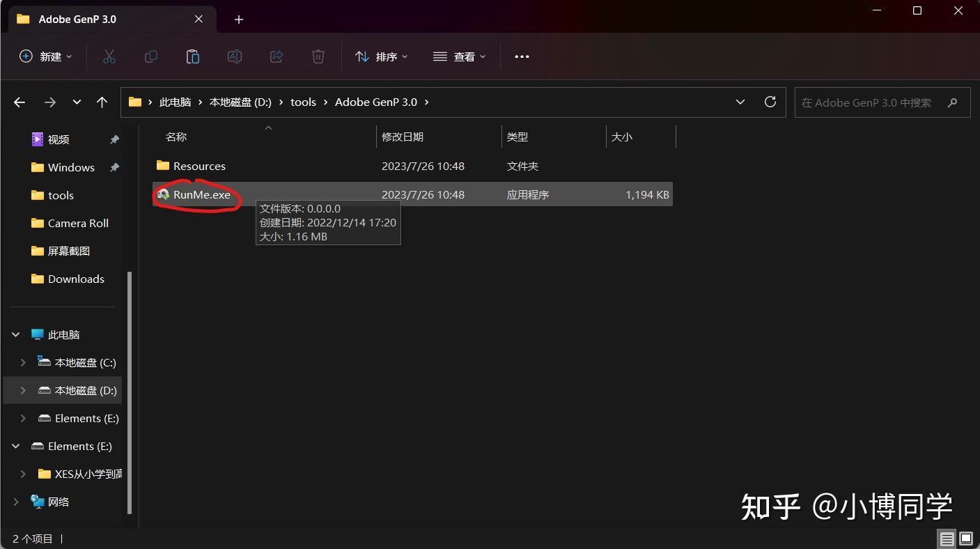
Task: Unpin 视频 from quick access
Action: (114, 139)
